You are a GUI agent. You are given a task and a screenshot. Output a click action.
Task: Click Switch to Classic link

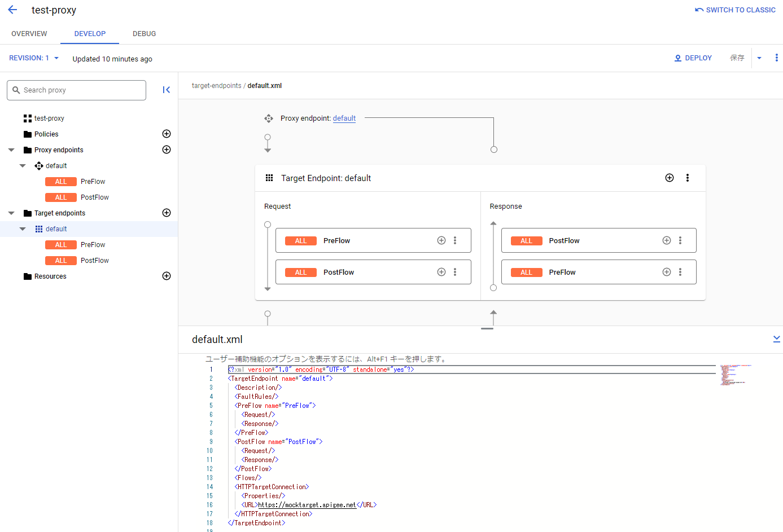click(x=735, y=10)
